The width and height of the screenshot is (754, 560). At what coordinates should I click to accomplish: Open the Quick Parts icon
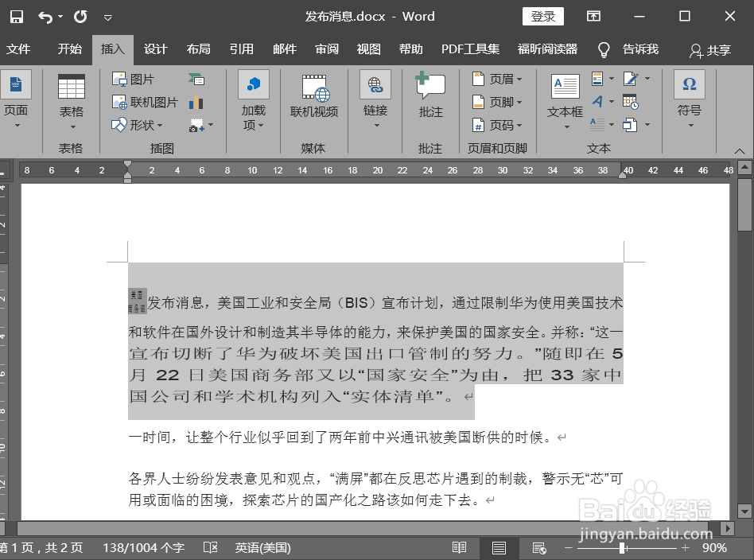[x=598, y=79]
